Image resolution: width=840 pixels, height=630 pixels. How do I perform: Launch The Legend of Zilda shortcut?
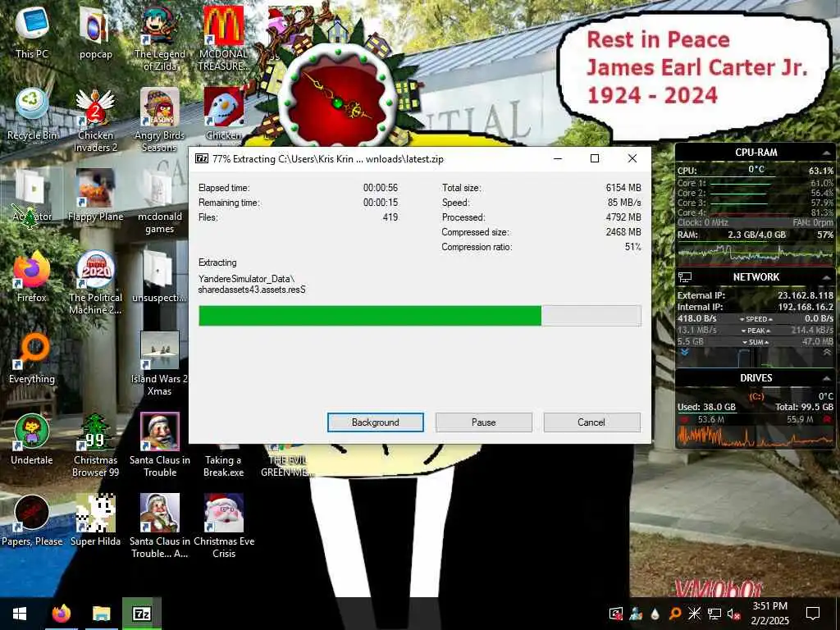[160, 39]
